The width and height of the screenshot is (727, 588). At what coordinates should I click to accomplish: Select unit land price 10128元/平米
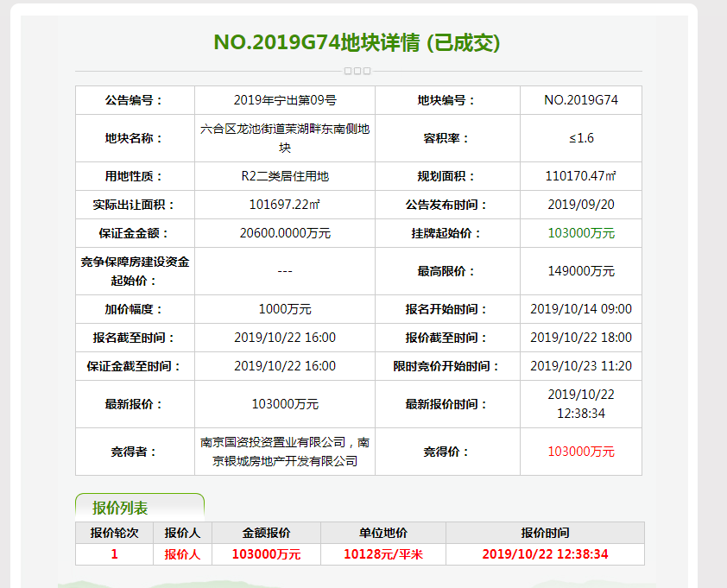tap(383, 554)
